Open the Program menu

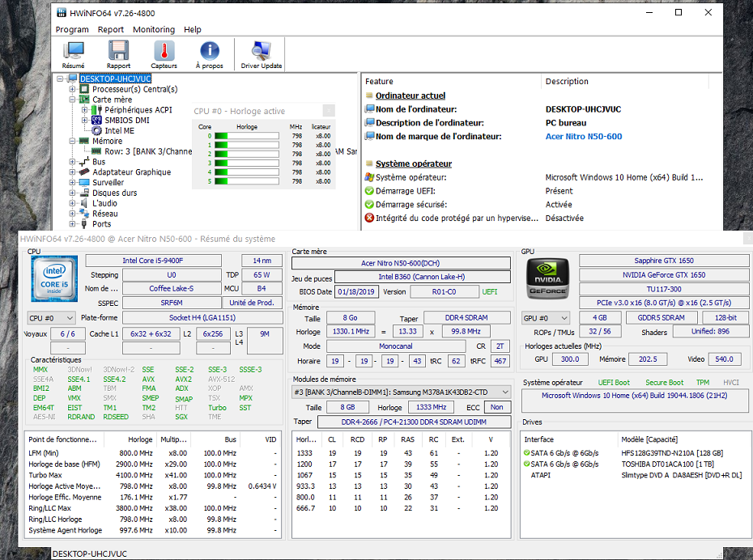click(72, 30)
